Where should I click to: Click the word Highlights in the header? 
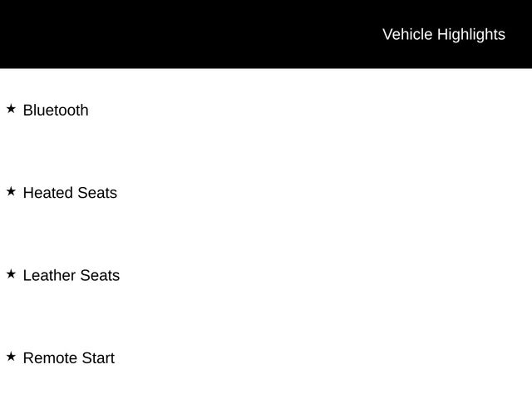tap(470, 34)
